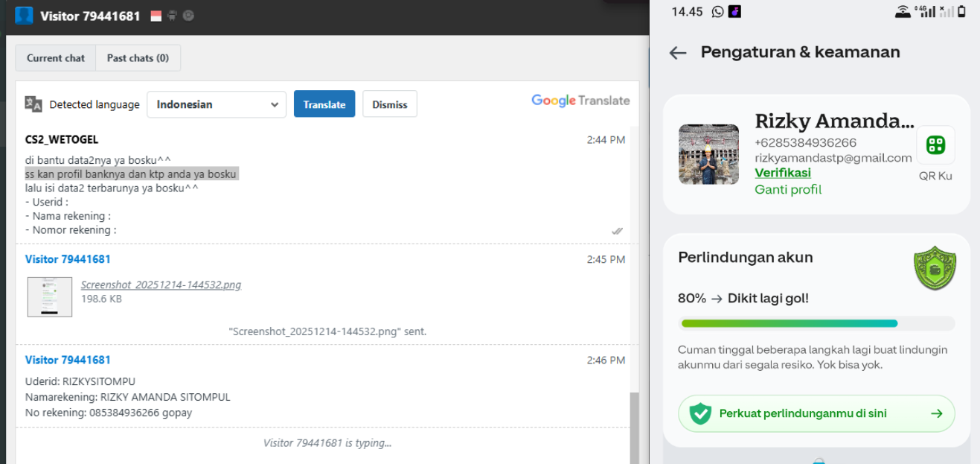The height and width of the screenshot is (464, 980).
Task: Open the QR Ku code icon
Action: (x=935, y=145)
